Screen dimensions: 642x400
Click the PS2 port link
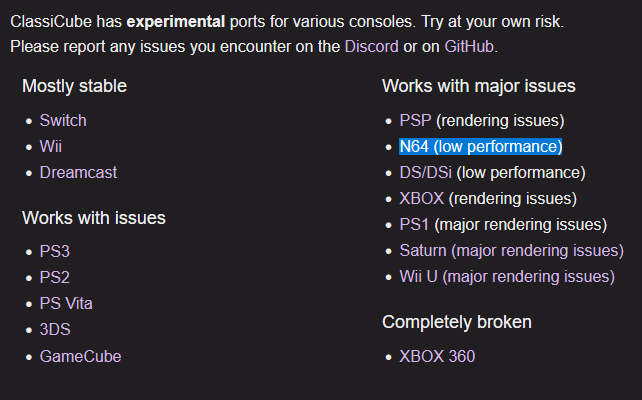[55, 278]
